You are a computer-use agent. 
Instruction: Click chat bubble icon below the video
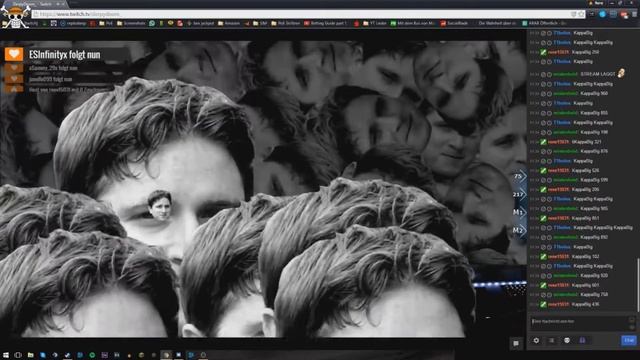point(516,344)
